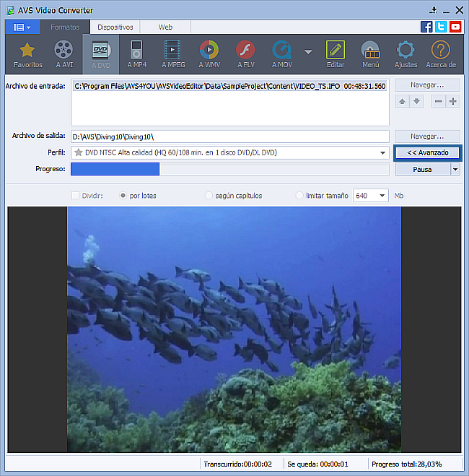Switch to the Web tab
The width and height of the screenshot is (469, 476).
point(165,27)
